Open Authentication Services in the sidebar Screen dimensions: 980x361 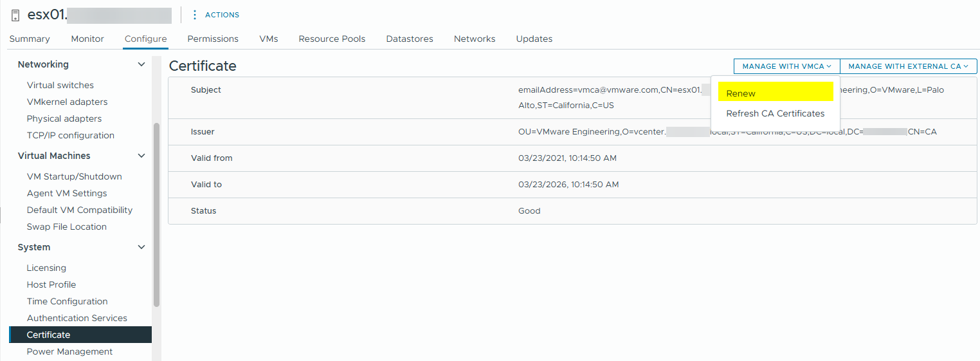click(77, 318)
